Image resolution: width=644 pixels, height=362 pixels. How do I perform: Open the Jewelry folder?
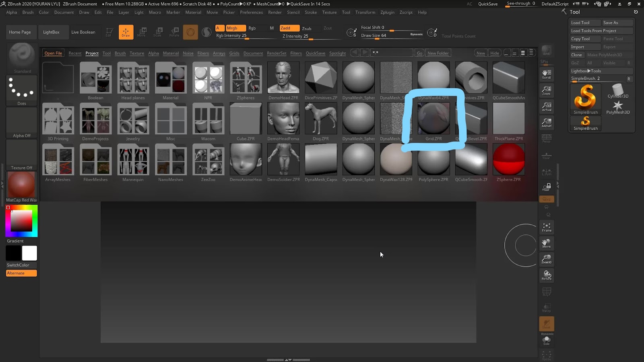click(133, 122)
